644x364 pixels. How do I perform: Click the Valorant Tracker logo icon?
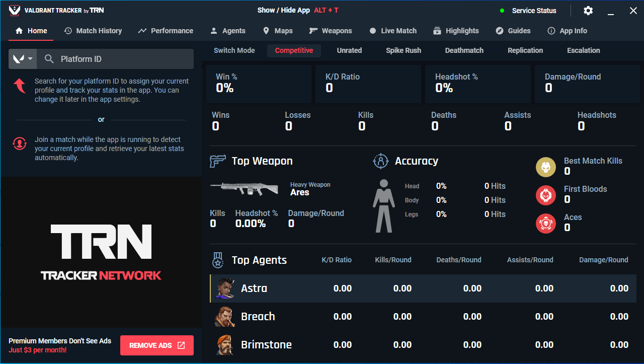click(15, 10)
